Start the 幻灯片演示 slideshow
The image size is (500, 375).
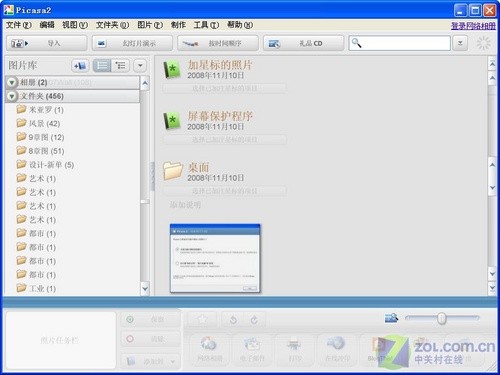pyautogui.click(x=132, y=43)
